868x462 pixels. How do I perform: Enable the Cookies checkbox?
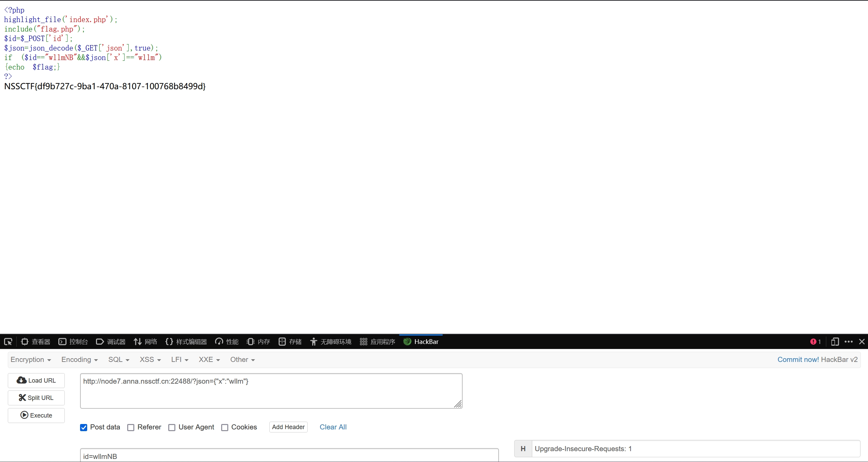(225, 427)
